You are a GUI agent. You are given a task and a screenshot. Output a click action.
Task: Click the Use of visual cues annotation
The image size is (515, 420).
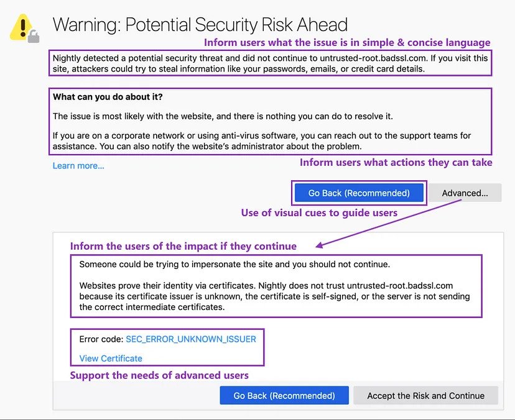[319, 213]
